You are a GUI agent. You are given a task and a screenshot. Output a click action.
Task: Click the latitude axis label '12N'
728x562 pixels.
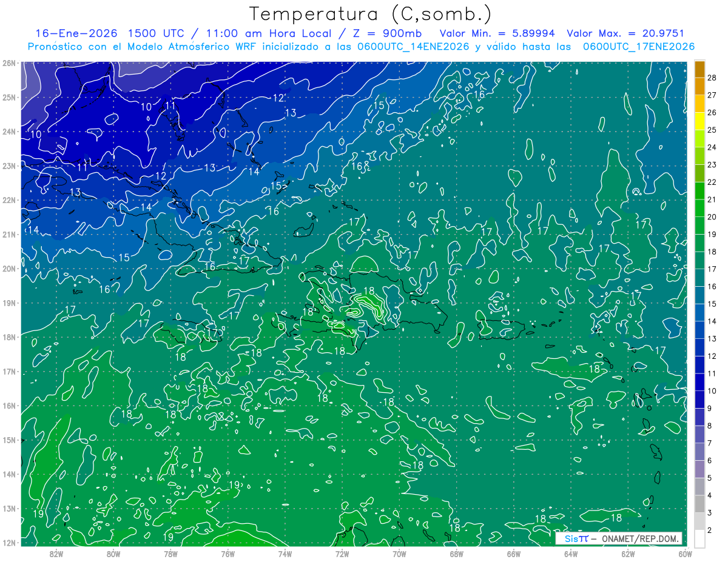click(x=8, y=543)
